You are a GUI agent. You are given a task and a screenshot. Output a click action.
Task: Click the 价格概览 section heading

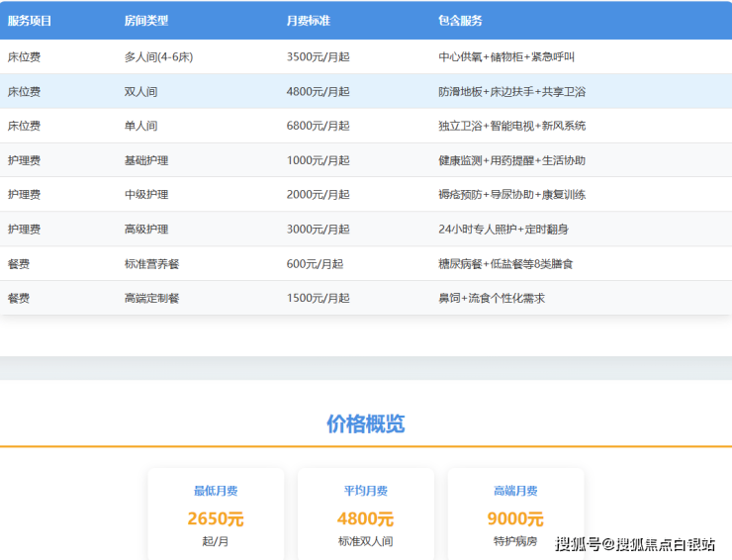click(x=365, y=424)
